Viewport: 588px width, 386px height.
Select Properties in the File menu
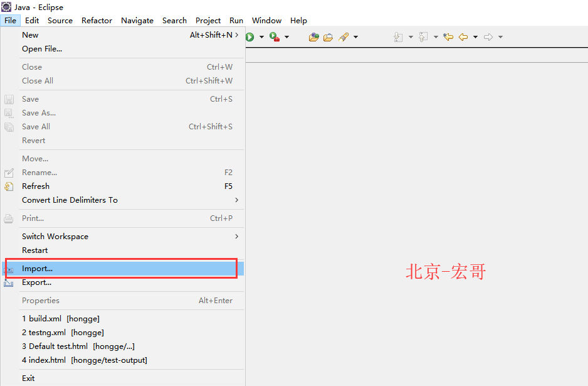pos(123,301)
